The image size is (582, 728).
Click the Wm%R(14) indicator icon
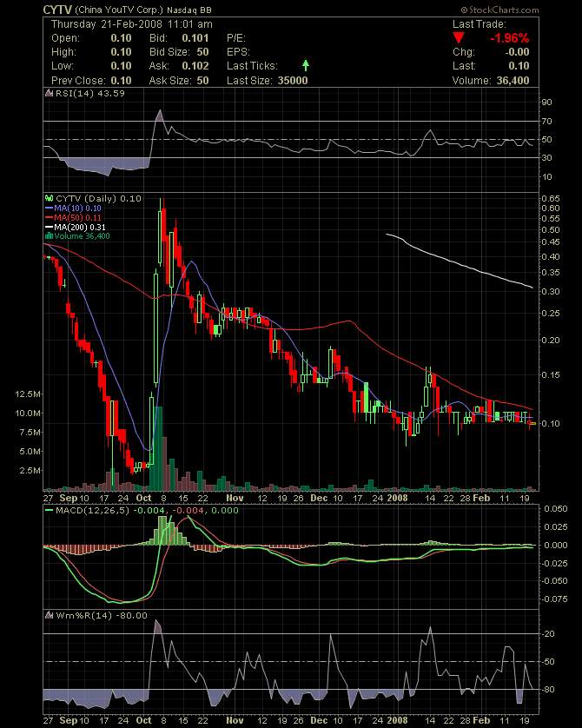(49, 615)
